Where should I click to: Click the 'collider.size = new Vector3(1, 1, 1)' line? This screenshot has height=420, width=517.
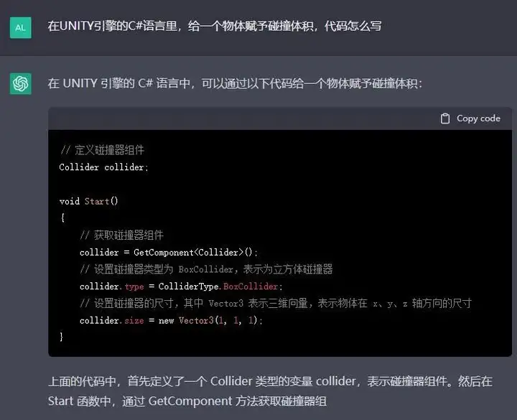tap(171, 320)
